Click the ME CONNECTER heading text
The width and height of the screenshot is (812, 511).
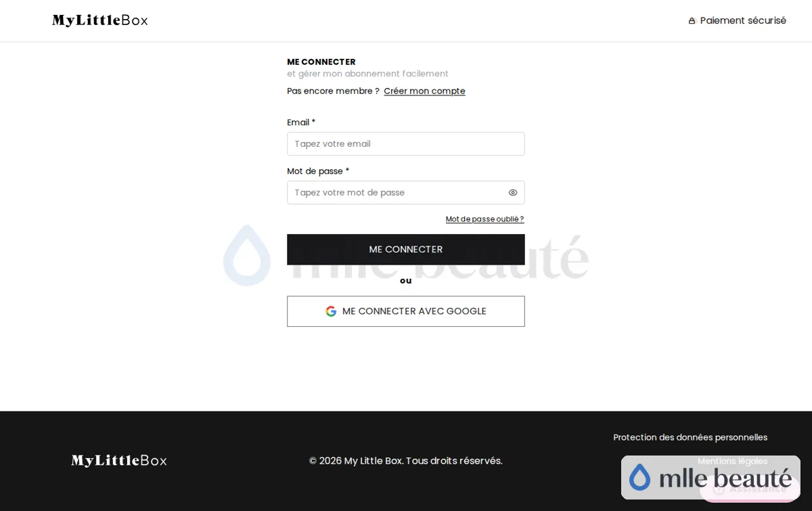coord(321,62)
